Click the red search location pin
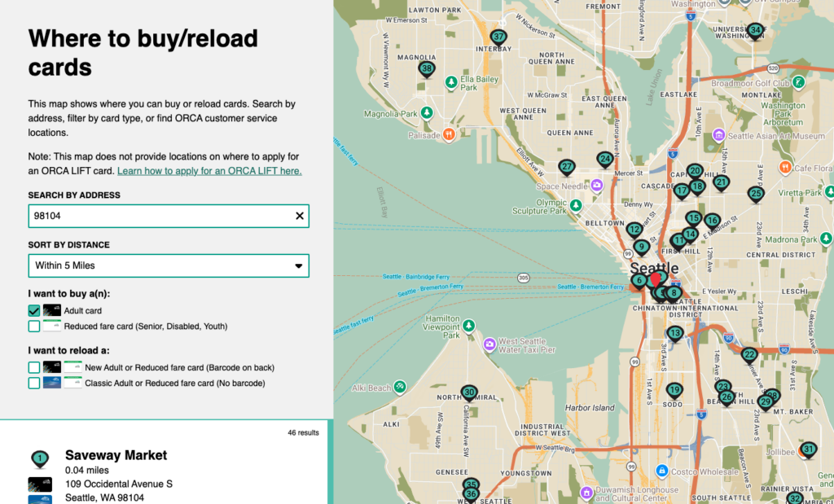This screenshot has width=834, height=504. pos(656,281)
